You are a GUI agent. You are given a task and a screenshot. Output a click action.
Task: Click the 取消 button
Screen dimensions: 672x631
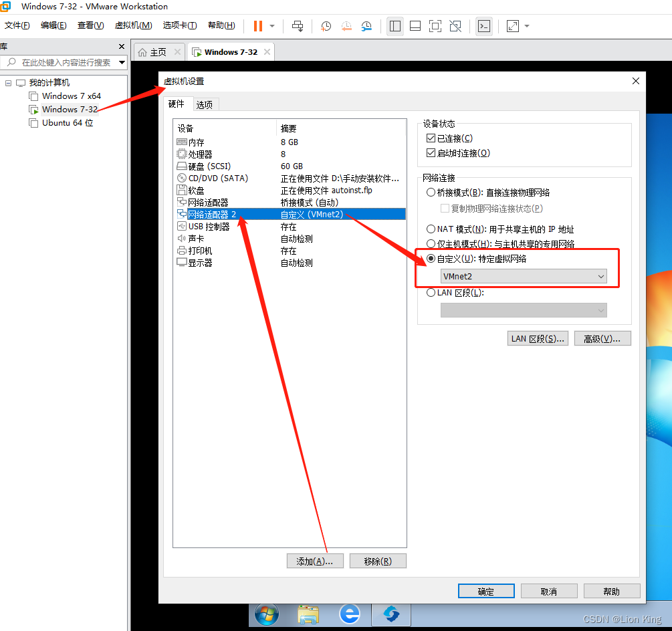click(x=549, y=591)
